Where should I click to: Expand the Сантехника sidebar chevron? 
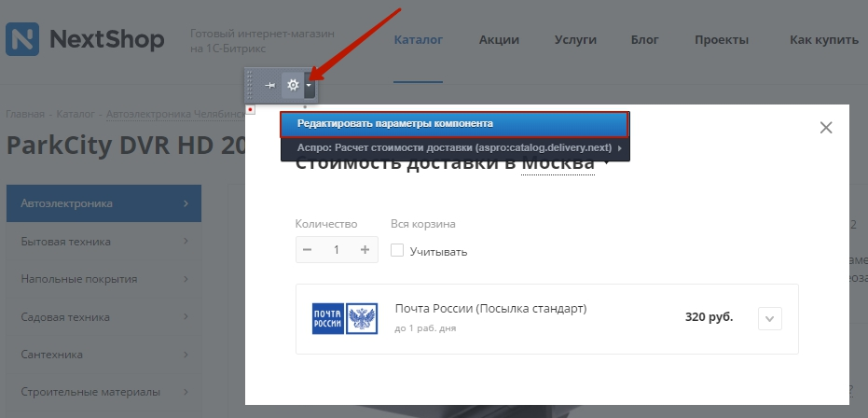pyautogui.click(x=186, y=355)
